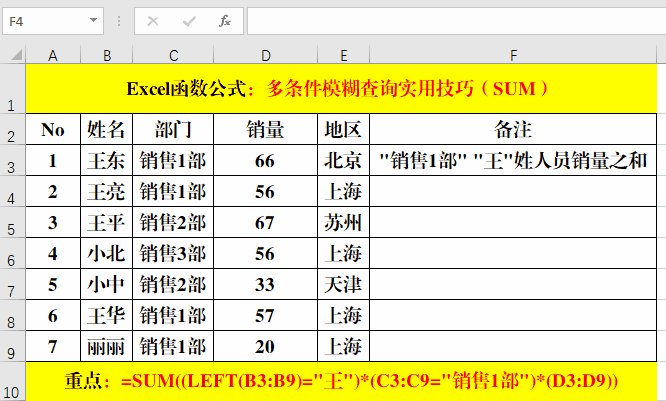Click the sales cell '67'
The image size is (666, 401).
266,222
